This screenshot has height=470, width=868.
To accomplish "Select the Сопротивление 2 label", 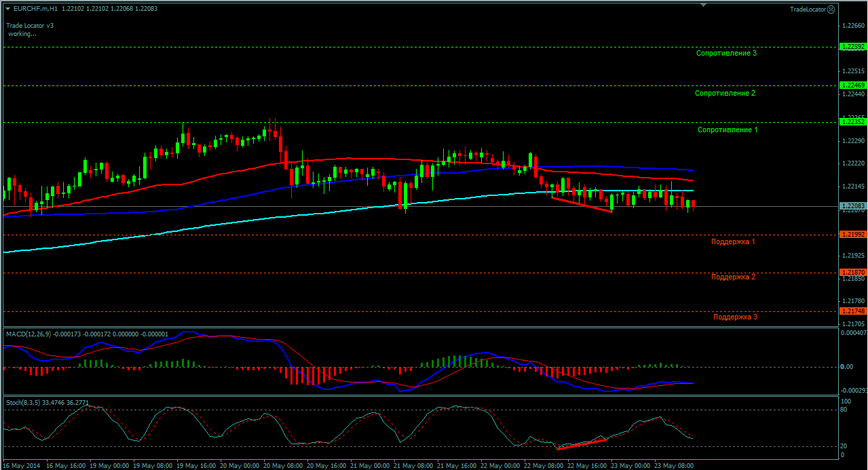I will [725, 94].
